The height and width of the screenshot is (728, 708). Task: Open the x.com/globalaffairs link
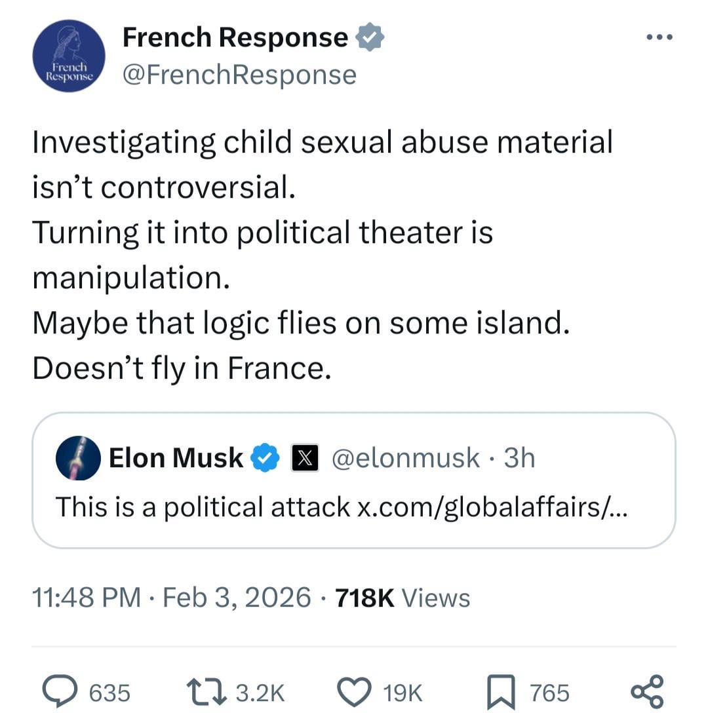pyautogui.click(x=492, y=507)
